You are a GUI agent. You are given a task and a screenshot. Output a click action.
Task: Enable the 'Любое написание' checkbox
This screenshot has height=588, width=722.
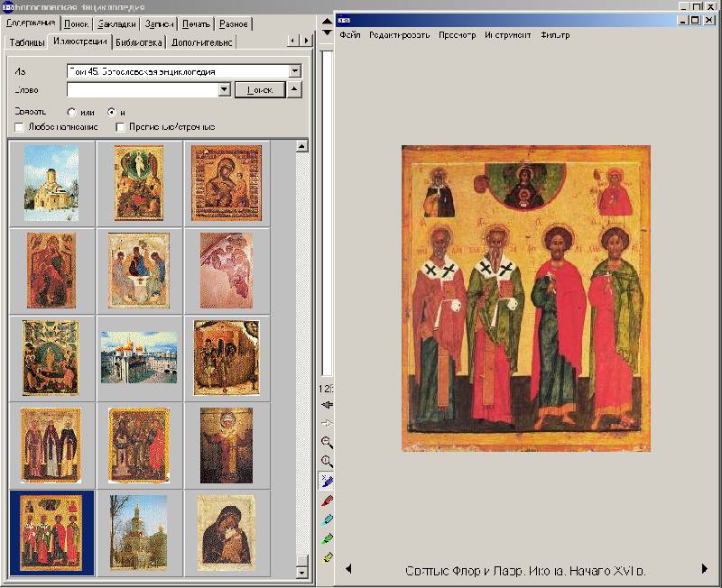(19, 127)
